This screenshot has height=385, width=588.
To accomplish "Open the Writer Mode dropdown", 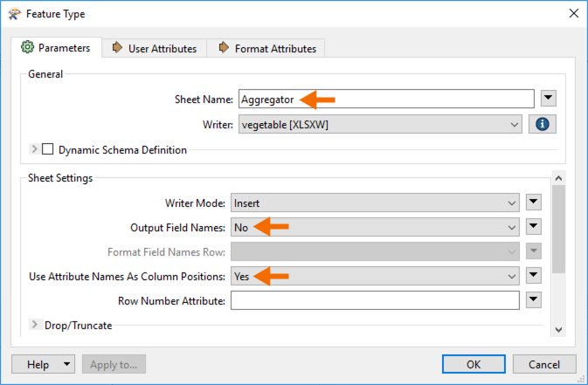I will [375, 203].
